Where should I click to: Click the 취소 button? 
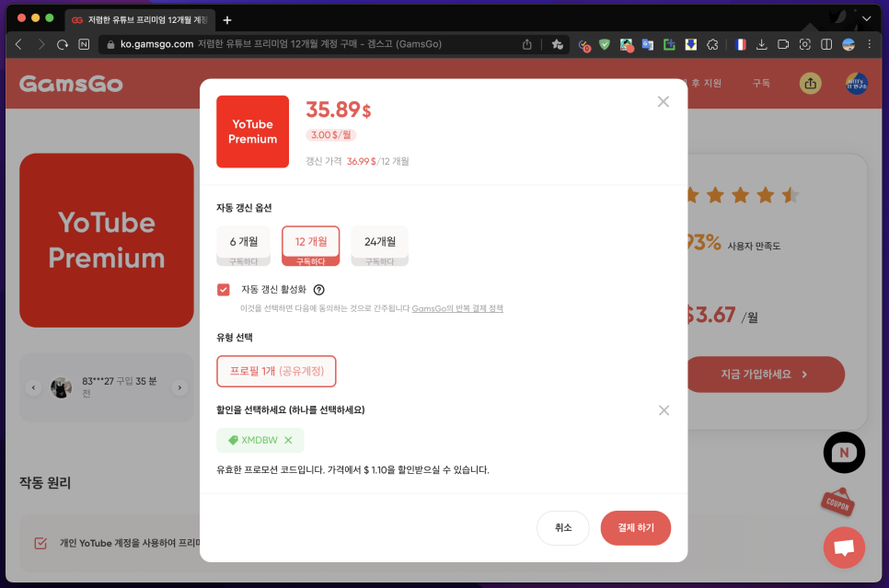click(x=563, y=528)
